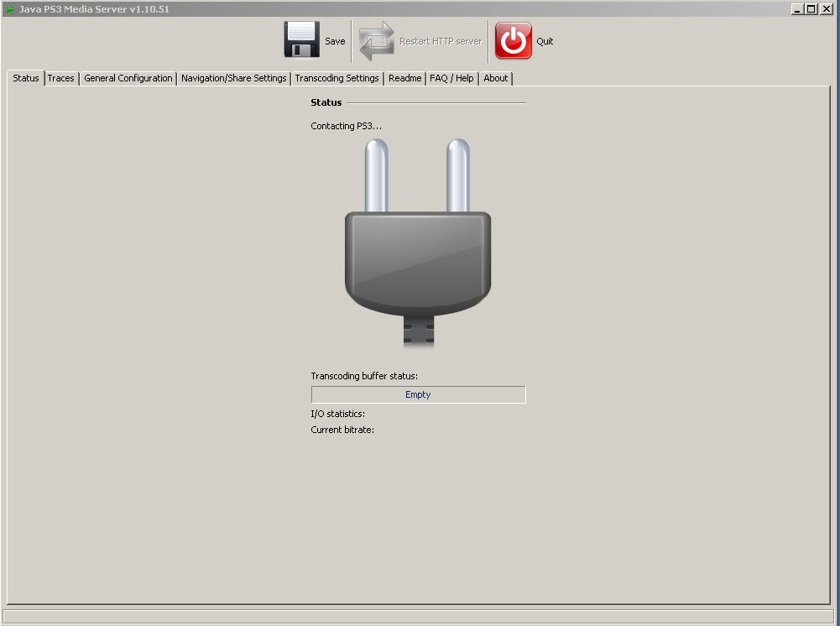Open the FAQ / Help tab
Image resolution: width=840 pixels, height=626 pixels.
(451, 78)
